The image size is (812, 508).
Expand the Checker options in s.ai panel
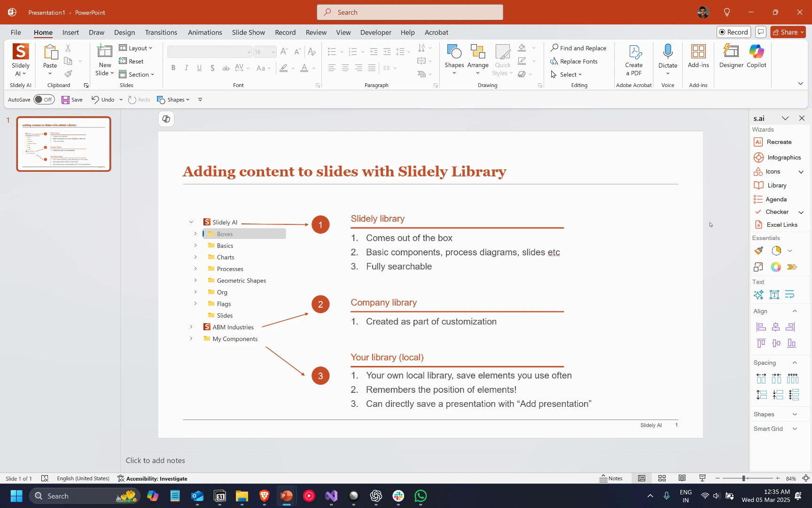801,212
